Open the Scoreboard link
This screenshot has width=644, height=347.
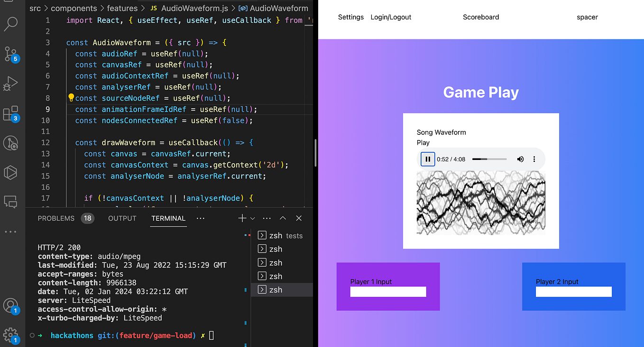[481, 17]
